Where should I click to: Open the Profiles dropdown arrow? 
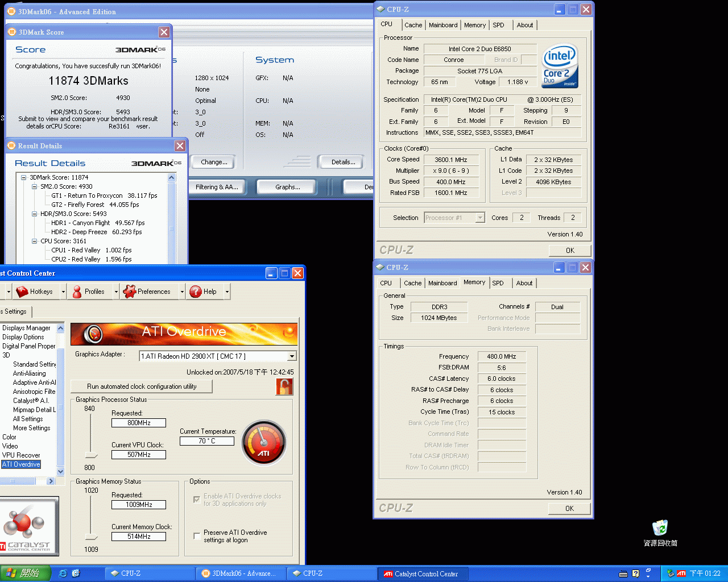[x=116, y=292]
